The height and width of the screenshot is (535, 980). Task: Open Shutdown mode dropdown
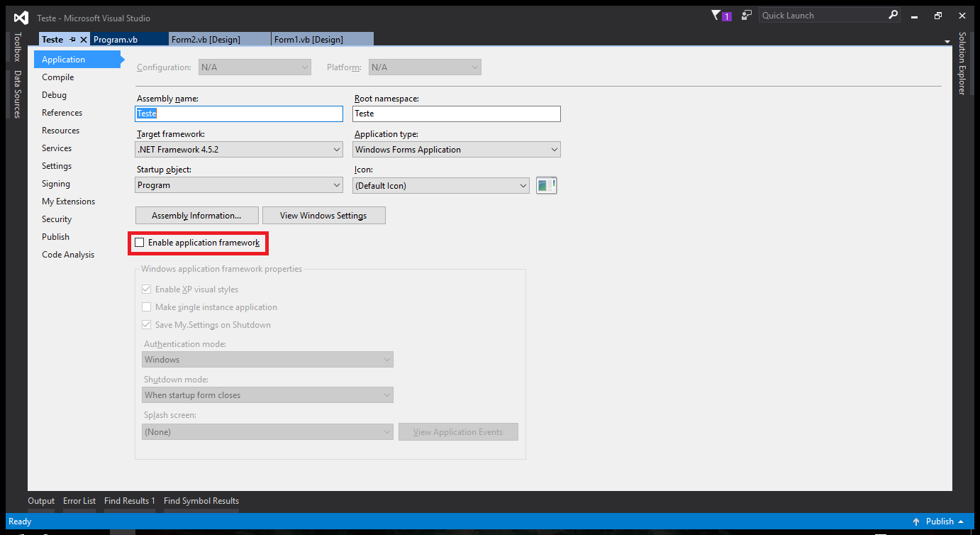pos(267,395)
